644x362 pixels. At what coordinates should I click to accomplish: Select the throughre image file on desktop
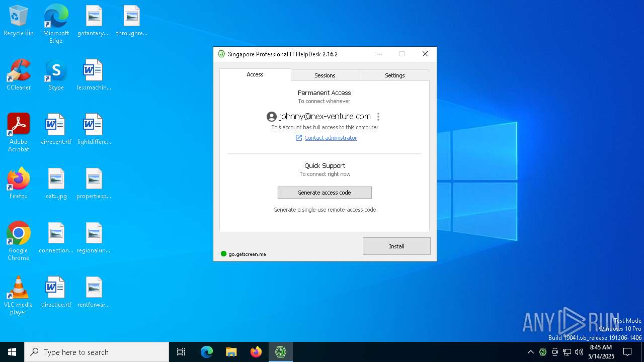pyautogui.click(x=131, y=21)
